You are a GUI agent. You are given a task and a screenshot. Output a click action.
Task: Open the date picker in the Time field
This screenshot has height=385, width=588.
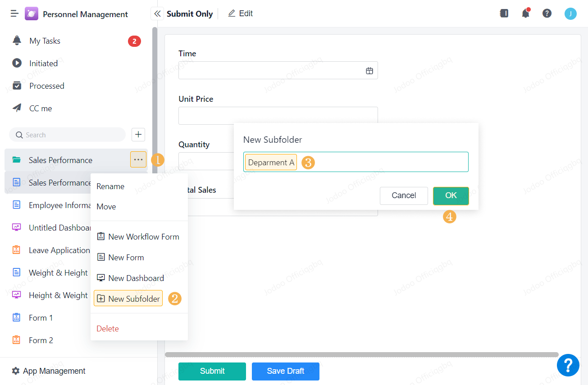(369, 70)
